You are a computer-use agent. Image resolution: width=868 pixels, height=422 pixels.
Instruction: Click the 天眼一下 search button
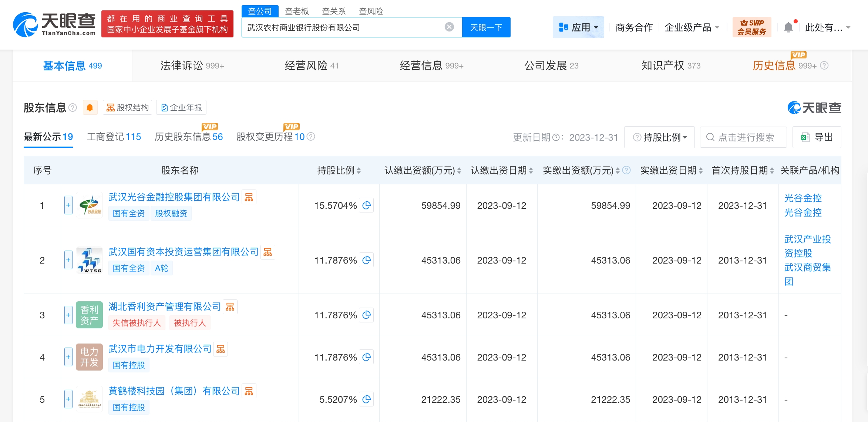pyautogui.click(x=486, y=27)
